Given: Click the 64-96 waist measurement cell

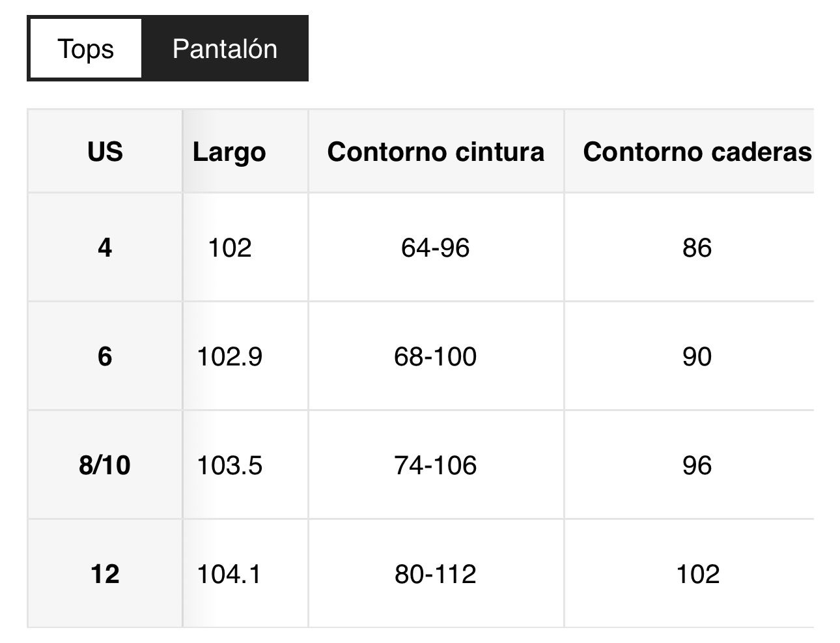Looking at the screenshot, I should (436, 248).
